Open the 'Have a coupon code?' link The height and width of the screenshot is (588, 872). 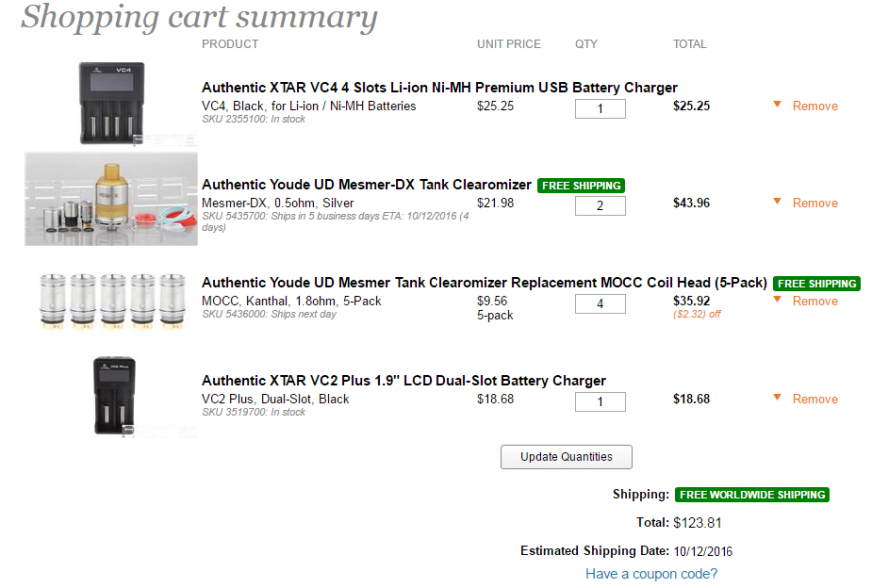[651, 573]
